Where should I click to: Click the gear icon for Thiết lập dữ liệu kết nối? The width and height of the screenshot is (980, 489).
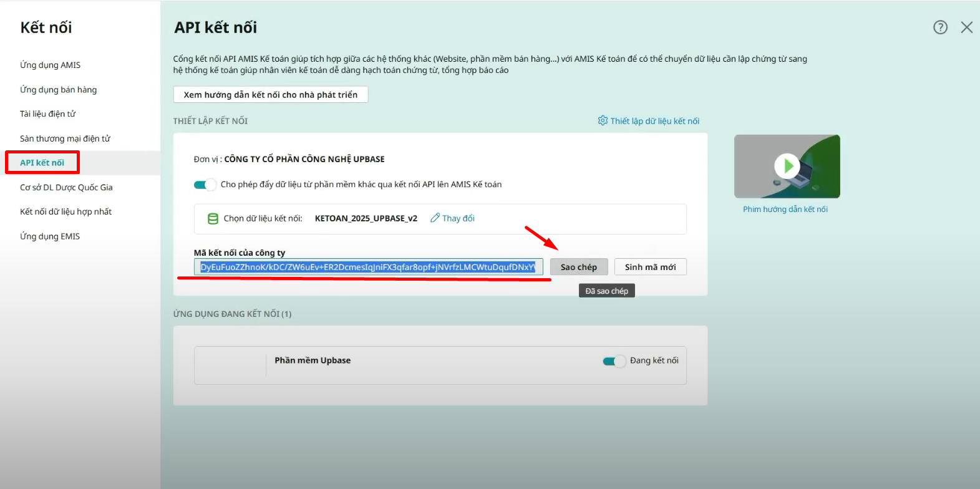pyautogui.click(x=603, y=120)
